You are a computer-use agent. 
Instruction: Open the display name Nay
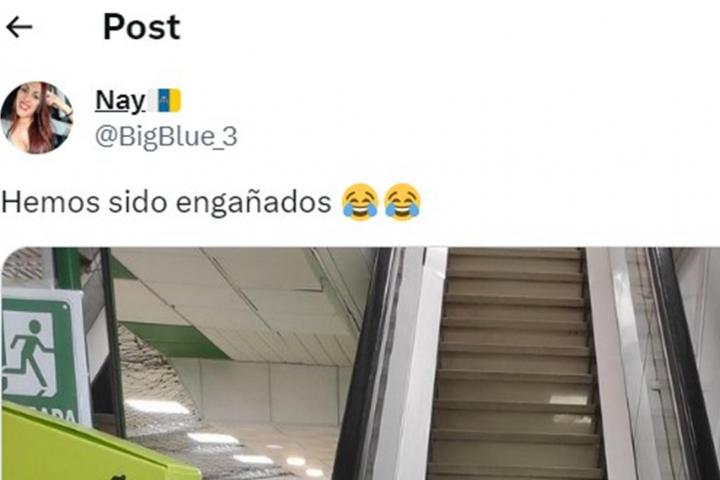tap(120, 100)
